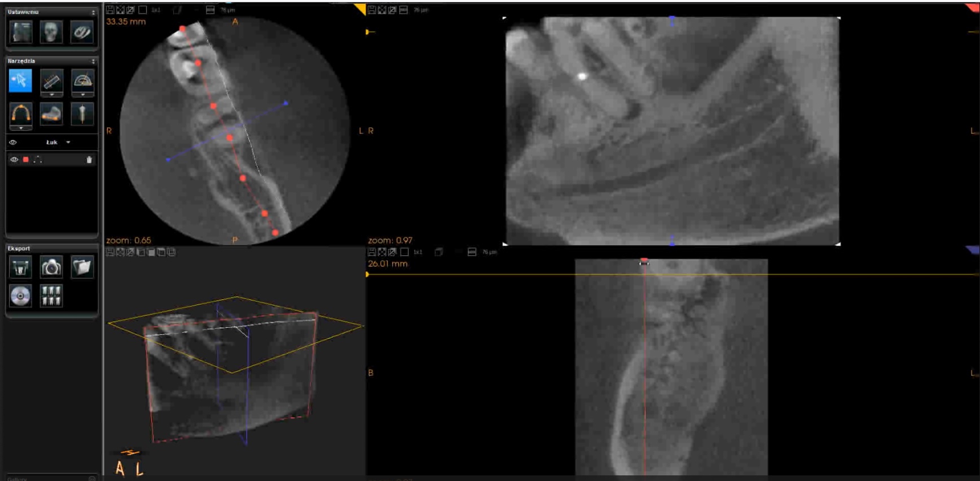Expand the arch tool options arrow
The width and height of the screenshot is (980, 481).
20,128
